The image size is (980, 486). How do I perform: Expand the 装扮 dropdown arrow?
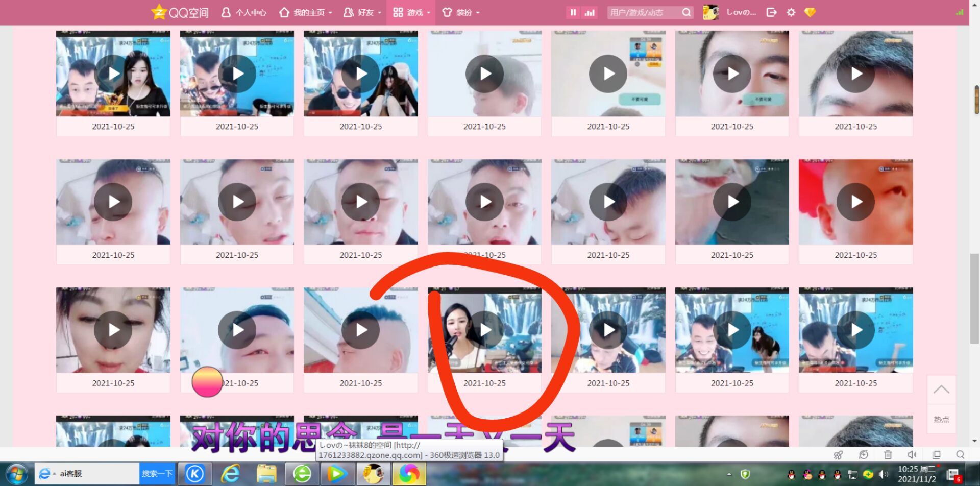[x=478, y=13]
